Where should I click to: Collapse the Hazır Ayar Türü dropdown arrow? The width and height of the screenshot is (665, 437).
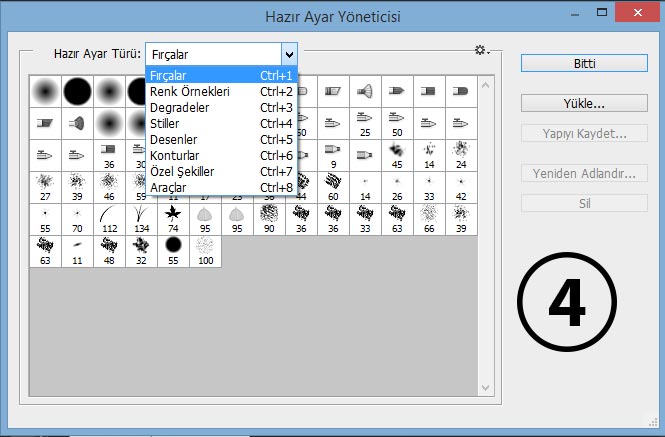(x=289, y=54)
